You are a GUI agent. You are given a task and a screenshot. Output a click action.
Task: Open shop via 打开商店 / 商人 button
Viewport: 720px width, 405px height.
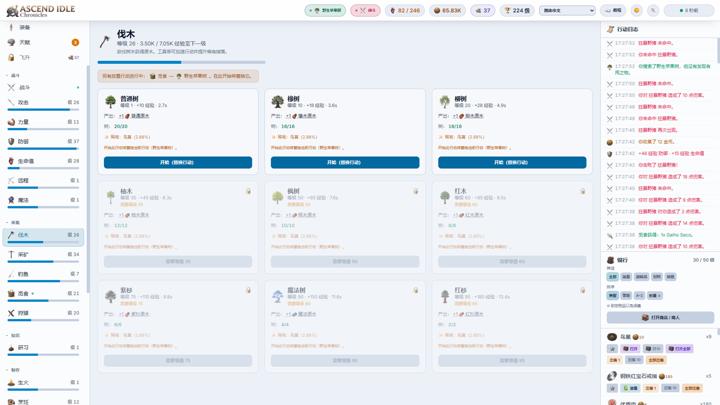point(660,317)
